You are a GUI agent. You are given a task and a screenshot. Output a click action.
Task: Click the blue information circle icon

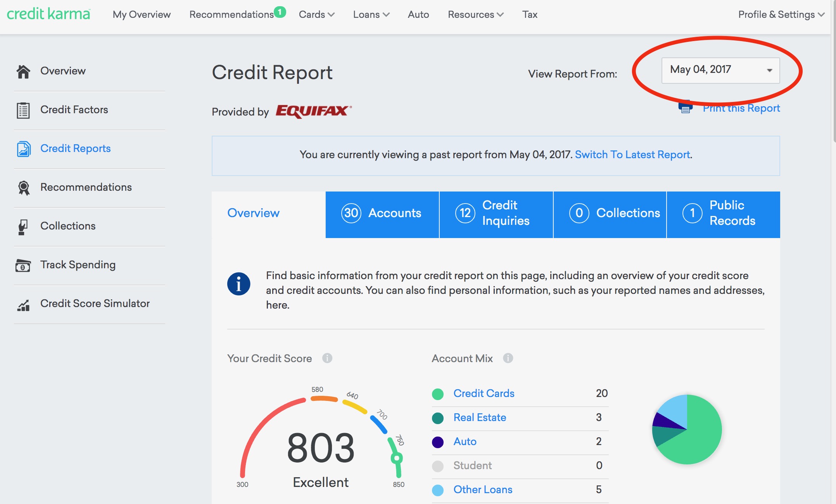pos(238,284)
